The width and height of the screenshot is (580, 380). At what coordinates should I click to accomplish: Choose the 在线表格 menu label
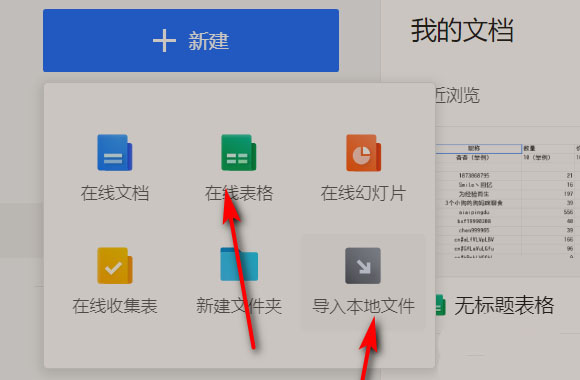(239, 193)
